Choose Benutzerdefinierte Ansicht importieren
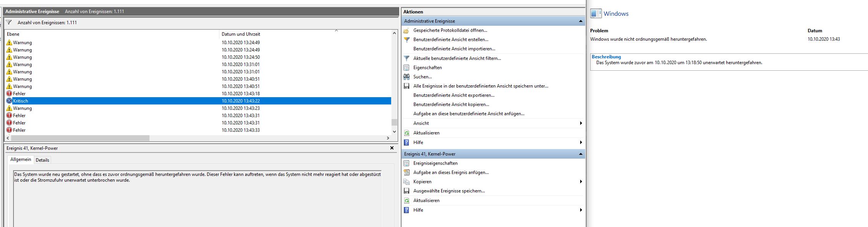 [x=454, y=49]
